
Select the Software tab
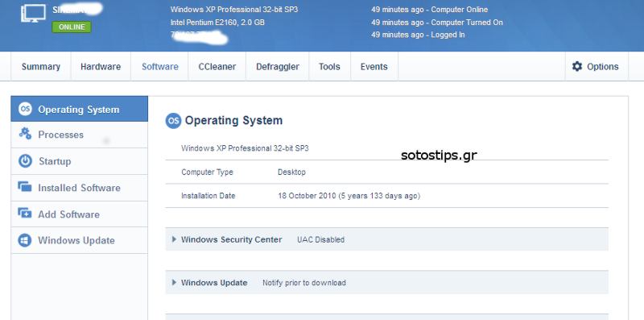click(159, 67)
